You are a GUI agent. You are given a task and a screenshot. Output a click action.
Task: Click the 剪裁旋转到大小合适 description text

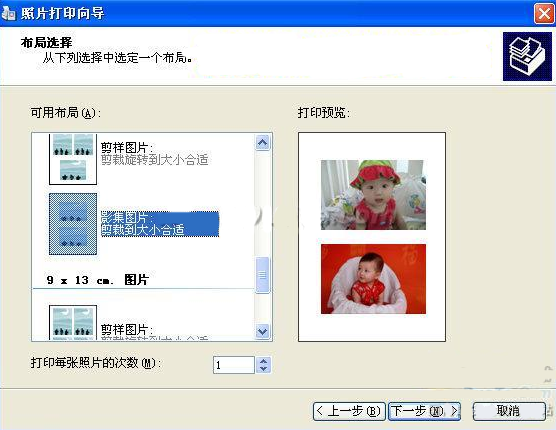click(154, 160)
